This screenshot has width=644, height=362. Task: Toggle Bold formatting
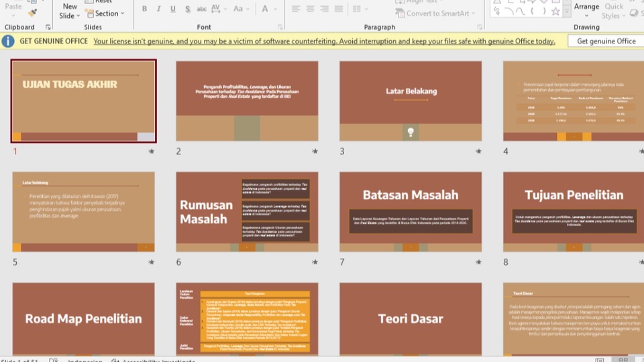pyautogui.click(x=144, y=9)
